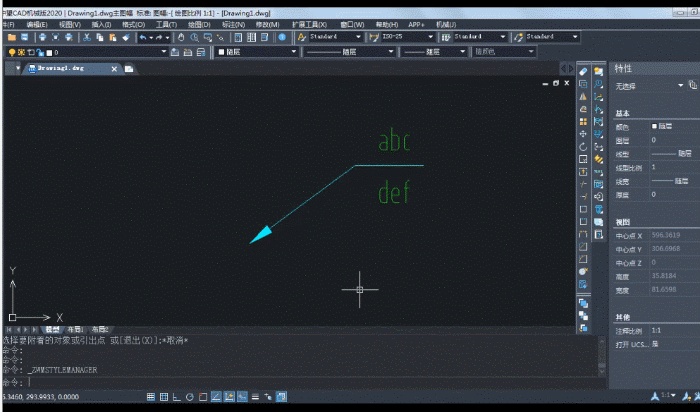Click the eraser icon above right toolbar
This screenshot has height=412, width=700.
tap(583, 71)
